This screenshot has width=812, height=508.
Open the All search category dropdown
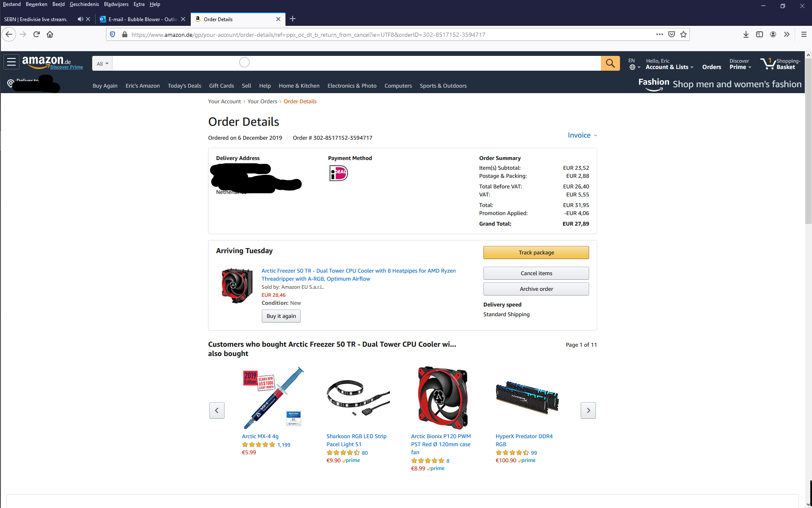coord(102,63)
